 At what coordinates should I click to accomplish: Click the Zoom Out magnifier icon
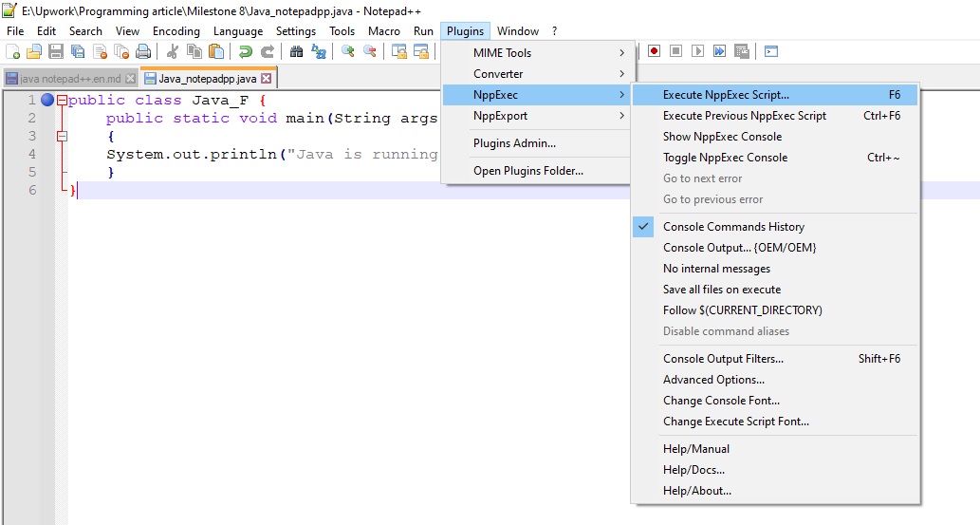pyautogui.click(x=369, y=52)
